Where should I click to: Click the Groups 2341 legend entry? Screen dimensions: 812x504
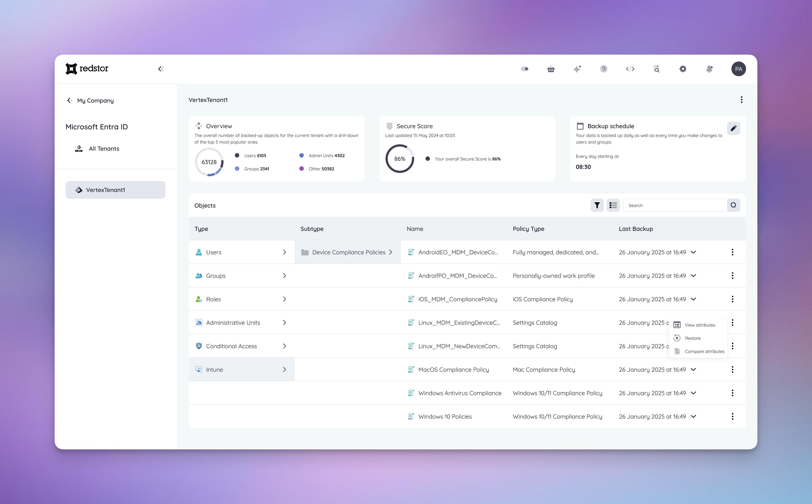point(252,169)
